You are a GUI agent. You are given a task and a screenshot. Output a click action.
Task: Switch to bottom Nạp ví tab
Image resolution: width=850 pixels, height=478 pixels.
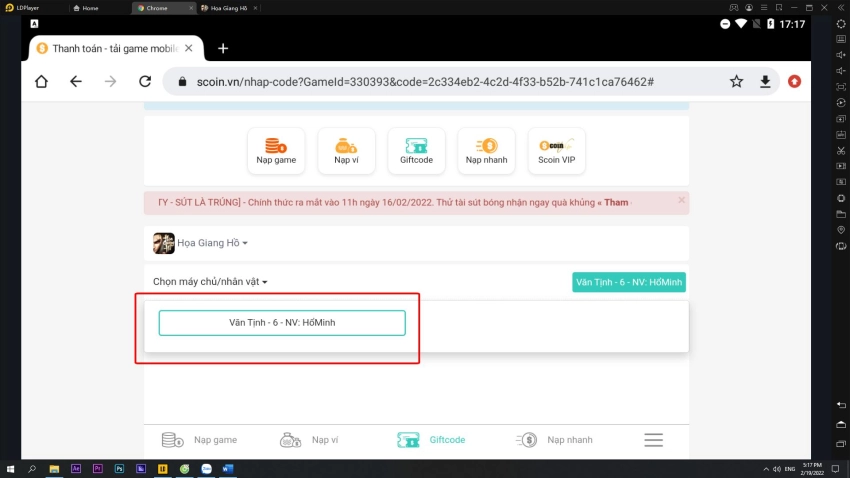[x=309, y=440]
